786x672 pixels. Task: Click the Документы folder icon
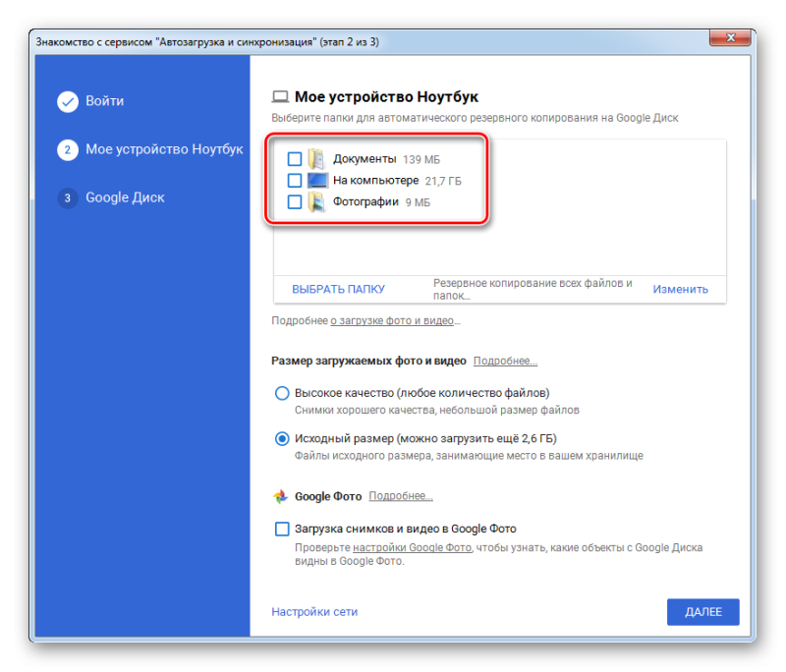[316, 159]
